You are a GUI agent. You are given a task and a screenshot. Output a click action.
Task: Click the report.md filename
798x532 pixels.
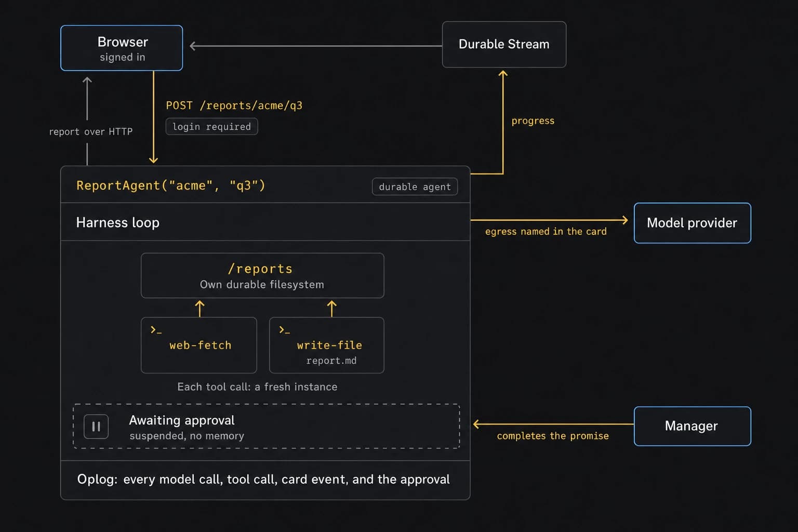coord(331,361)
